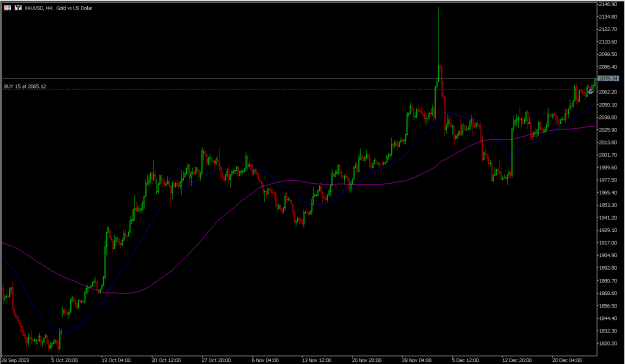The width and height of the screenshot is (625, 364).
Task: Open the one-click trading panel icon
Action: coord(7,8)
